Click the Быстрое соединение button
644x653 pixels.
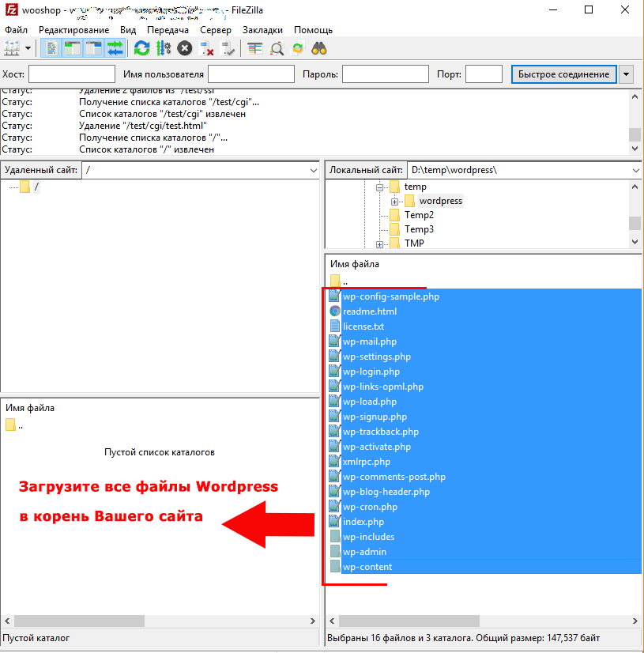point(563,74)
